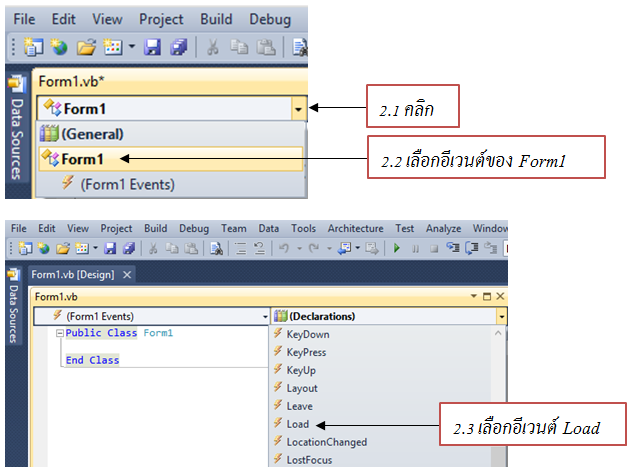The image size is (644, 473).
Task: Open the Team menu
Action: pyautogui.click(x=234, y=228)
